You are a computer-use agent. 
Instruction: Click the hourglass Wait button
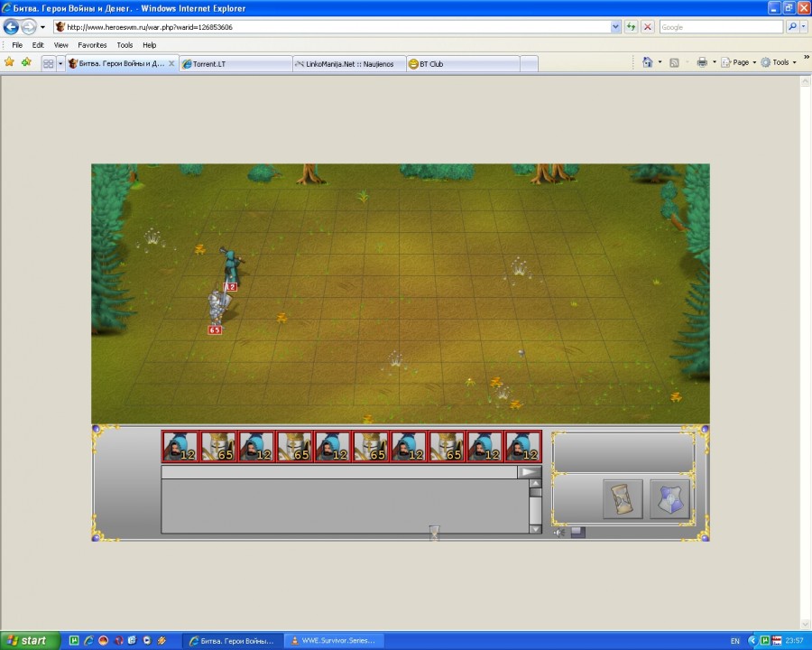coord(623,498)
